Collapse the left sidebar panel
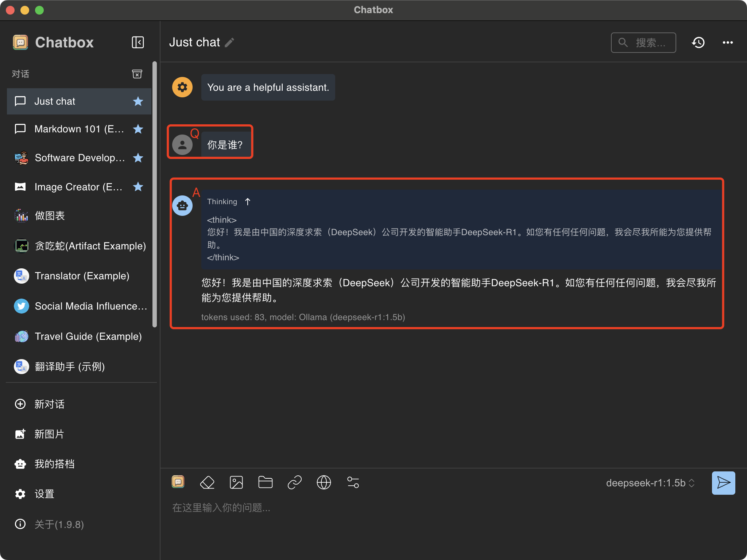 pos(138,42)
